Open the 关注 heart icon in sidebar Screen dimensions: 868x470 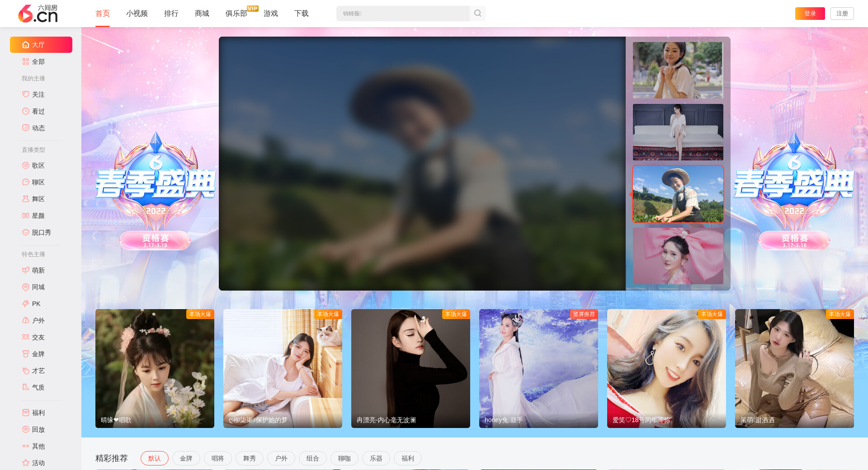26,94
